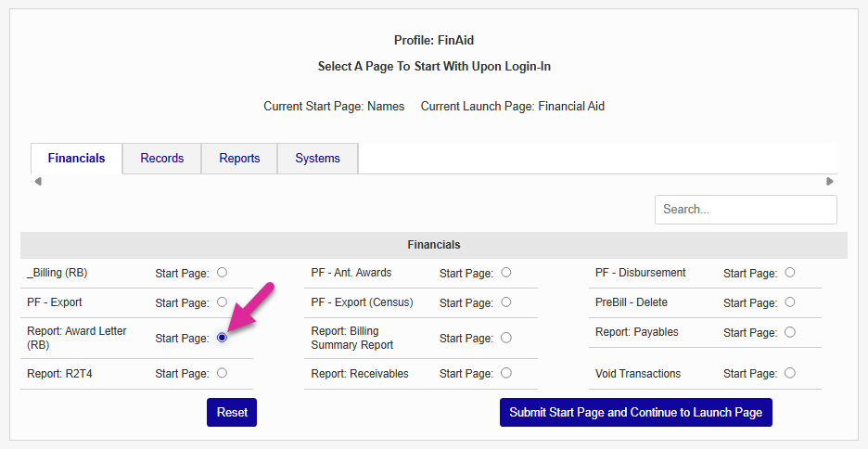Image resolution: width=868 pixels, height=449 pixels.
Task: Select Report: Receivables start page radio
Action: 505,373
